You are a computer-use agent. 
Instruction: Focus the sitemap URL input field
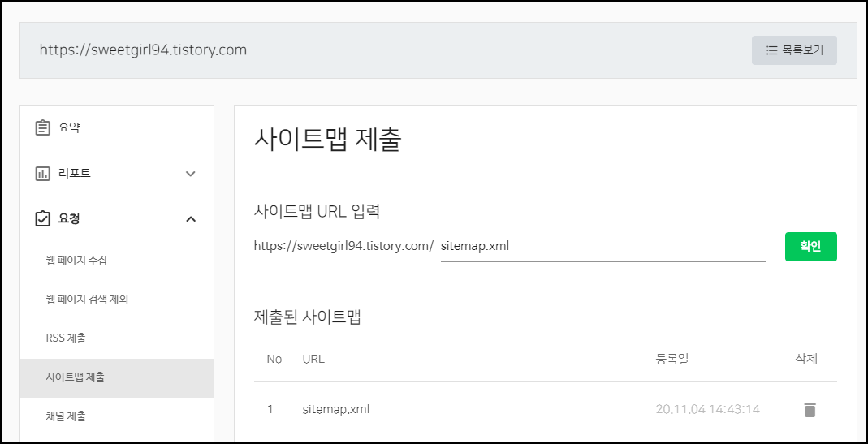pyautogui.click(x=602, y=247)
